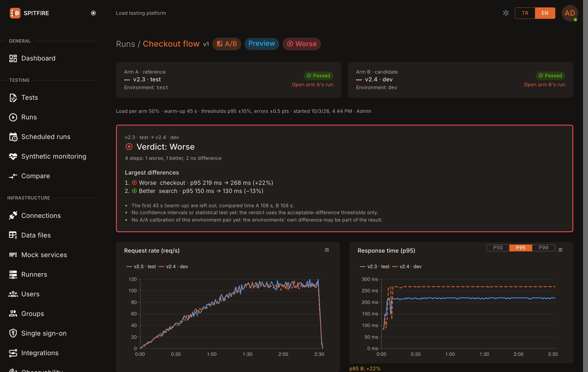The image size is (588, 372).
Task: Open arm A's run link
Action: coord(312,84)
